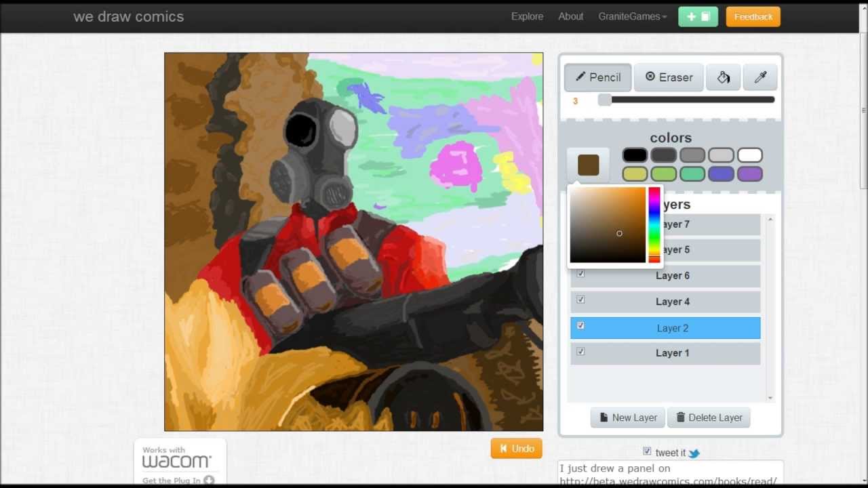Select Layer 6 in layers list
The height and width of the screenshot is (488, 868).
coord(665,276)
